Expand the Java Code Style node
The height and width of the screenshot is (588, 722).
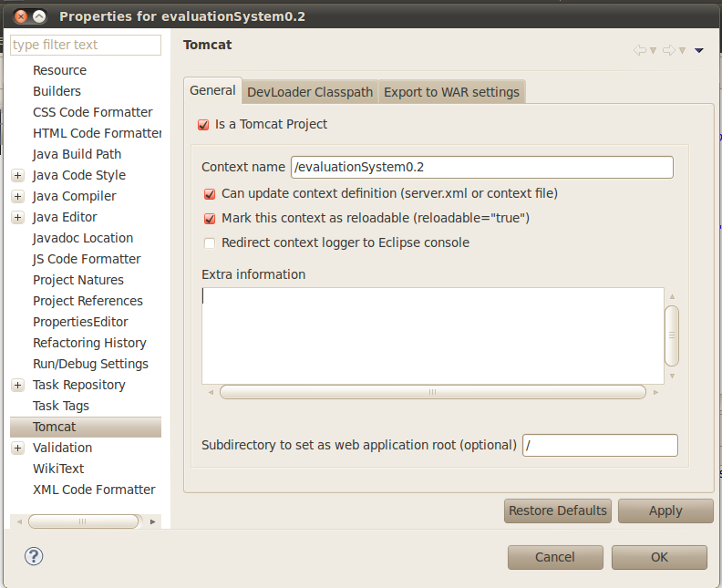point(17,175)
